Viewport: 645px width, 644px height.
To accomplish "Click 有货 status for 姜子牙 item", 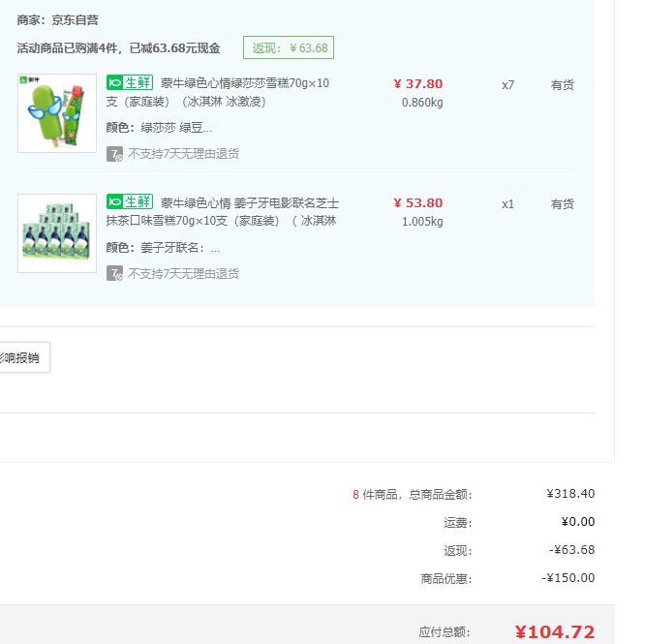I will coord(563,204).
